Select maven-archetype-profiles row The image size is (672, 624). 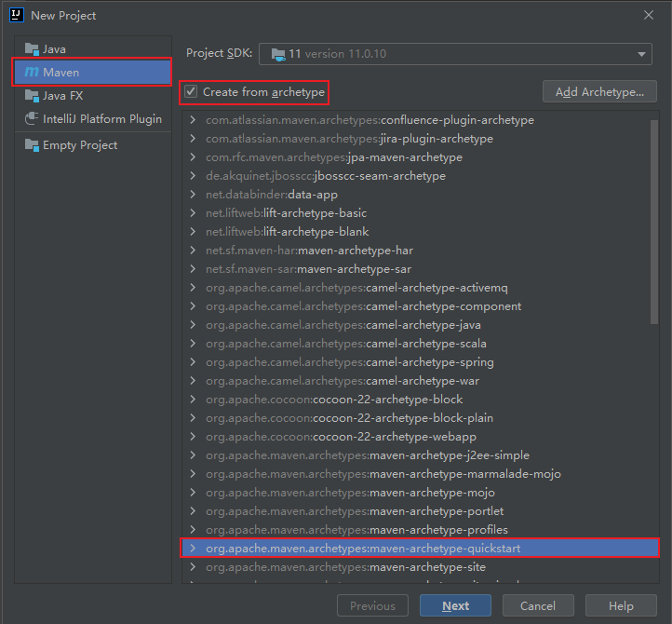(x=420, y=530)
